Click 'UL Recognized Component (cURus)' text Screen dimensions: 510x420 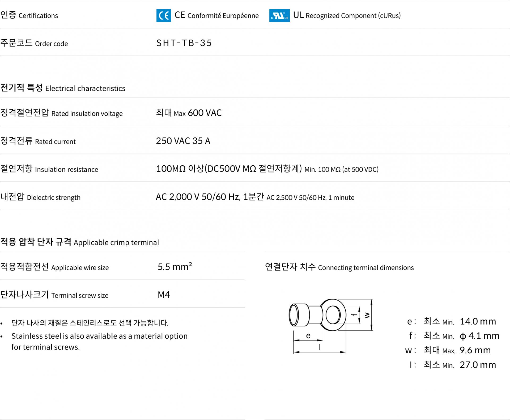point(347,15)
